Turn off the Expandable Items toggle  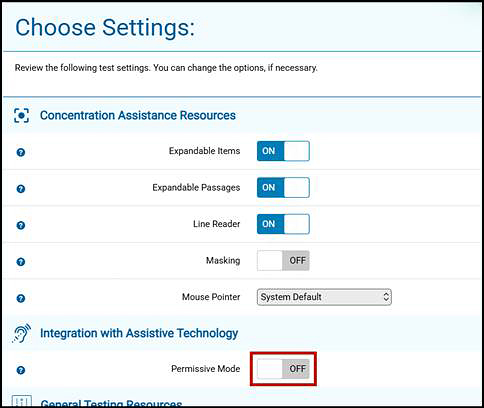[x=283, y=151]
